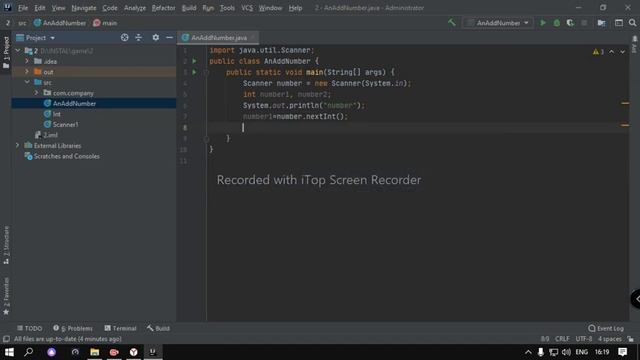Run with Coverage shield icon
640x360 pixels.
(x=570, y=23)
